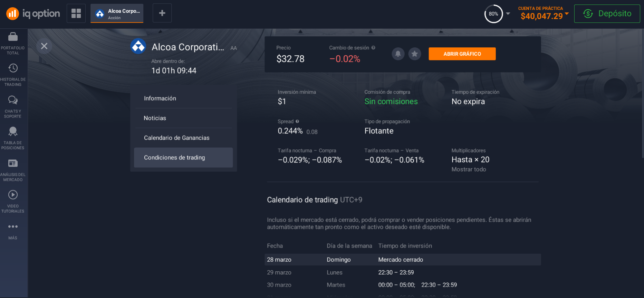Open Tabla de Posiciones in sidebar

(x=13, y=138)
